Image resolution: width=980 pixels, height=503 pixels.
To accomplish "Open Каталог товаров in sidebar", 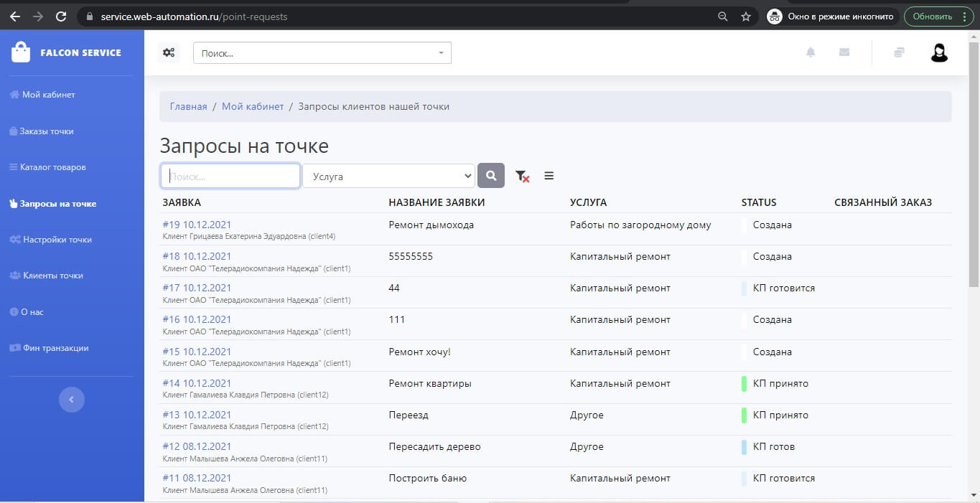I will pyautogui.click(x=47, y=167).
